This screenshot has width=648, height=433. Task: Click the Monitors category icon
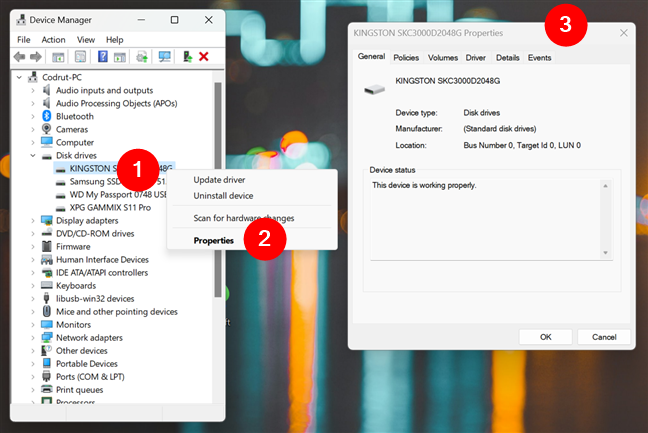[47, 324]
